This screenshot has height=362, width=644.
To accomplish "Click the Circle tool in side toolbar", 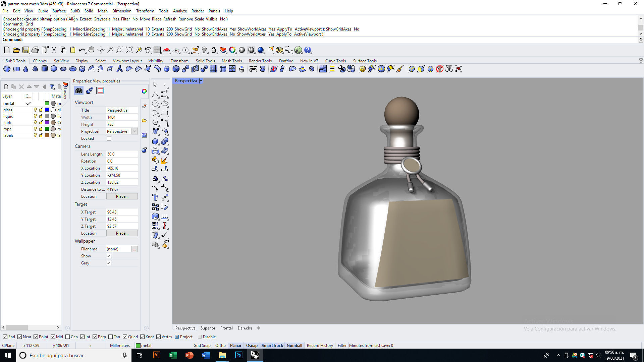I will [155, 104].
